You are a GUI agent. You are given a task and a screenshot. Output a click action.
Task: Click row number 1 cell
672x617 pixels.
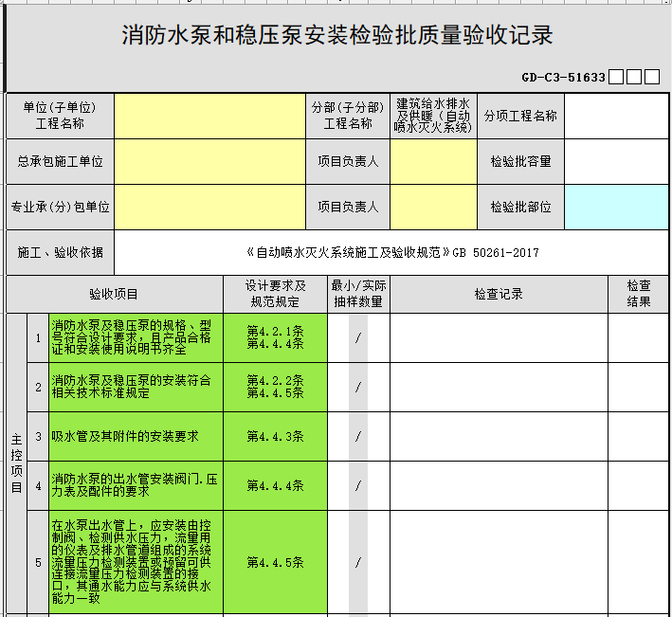coord(38,337)
